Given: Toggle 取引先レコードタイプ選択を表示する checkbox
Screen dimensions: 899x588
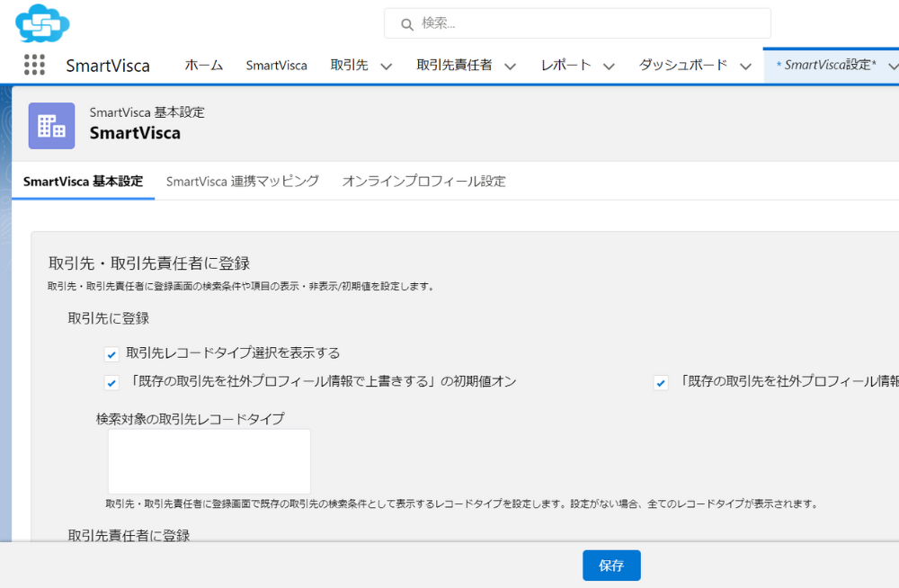Looking at the screenshot, I should pos(111,354).
